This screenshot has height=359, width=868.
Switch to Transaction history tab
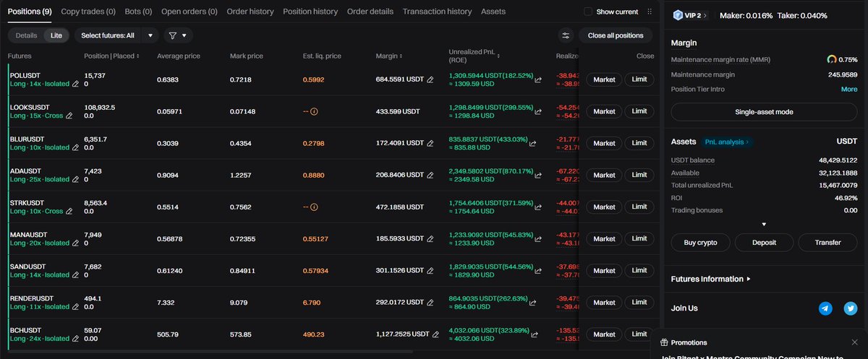[437, 12]
